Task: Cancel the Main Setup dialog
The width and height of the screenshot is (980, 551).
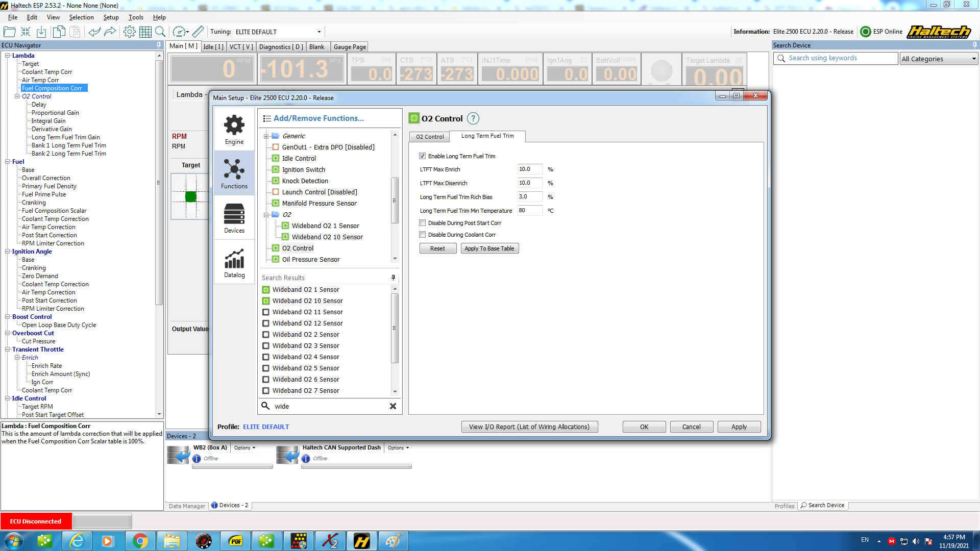Action: coord(692,427)
